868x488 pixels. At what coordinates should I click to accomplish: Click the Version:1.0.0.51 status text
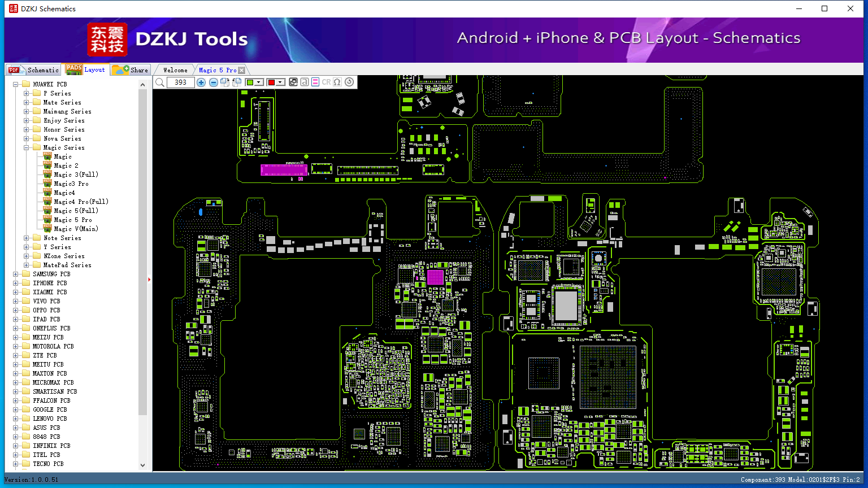32,480
